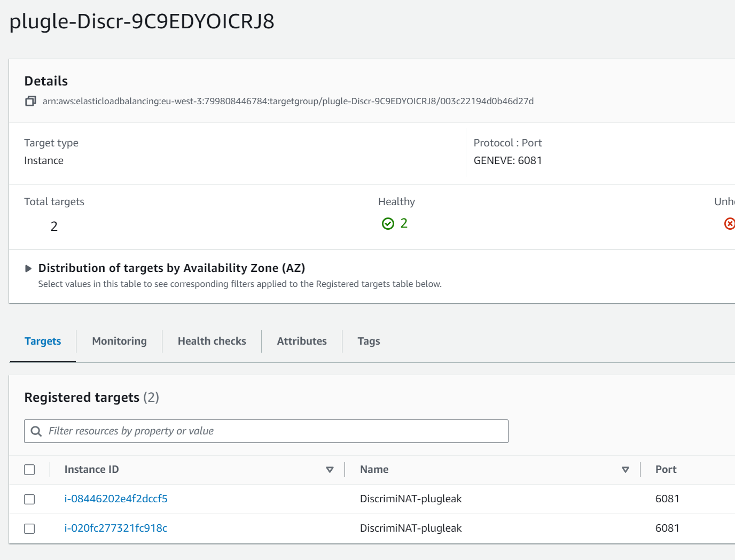
Task: Select the Targets tab
Action: 43,341
